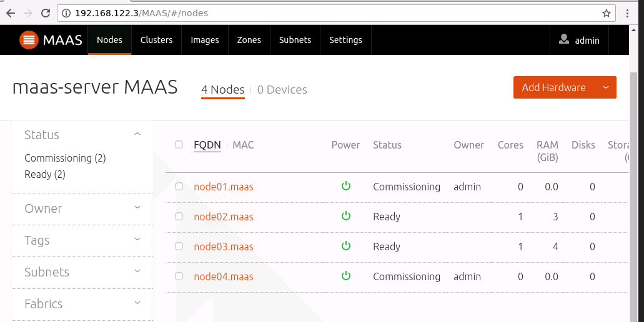Viewport: 644px width, 322px height.
Task: Filter by Ready (2) status
Action: (x=45, y=174)
